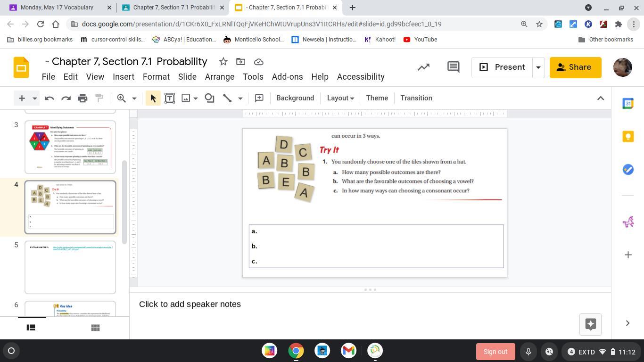Open the Accessibility menu

(361, 77)
